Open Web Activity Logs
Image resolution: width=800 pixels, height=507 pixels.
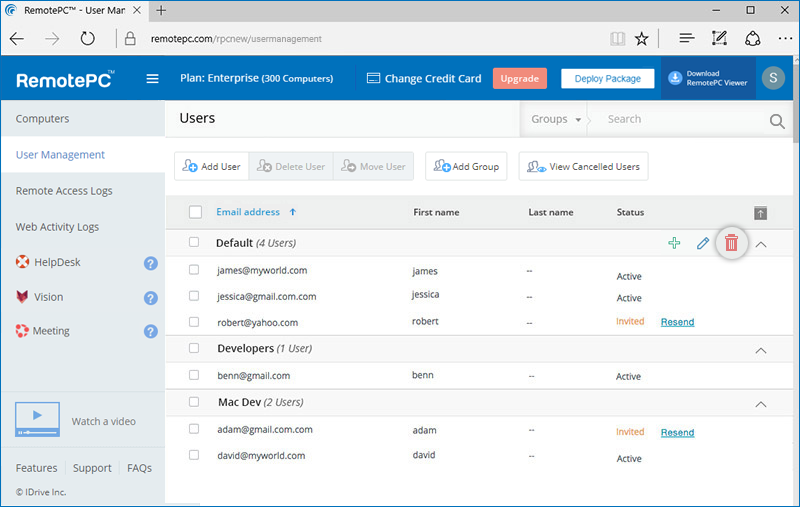[x=57, y=227]
